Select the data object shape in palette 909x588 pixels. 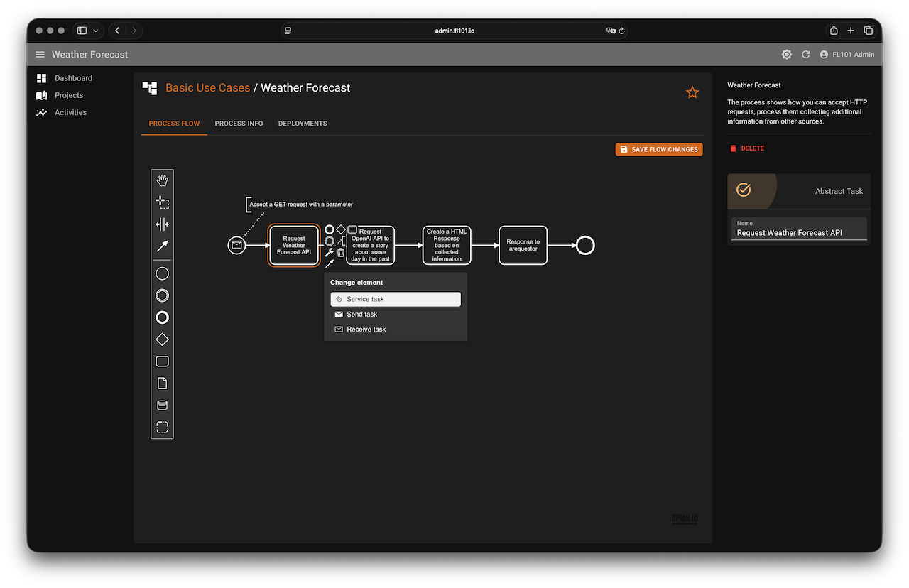[x=162, y=383]
